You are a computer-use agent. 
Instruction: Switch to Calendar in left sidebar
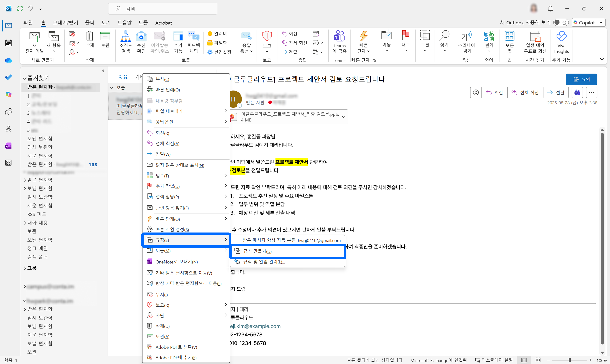[x=9, y=43]
